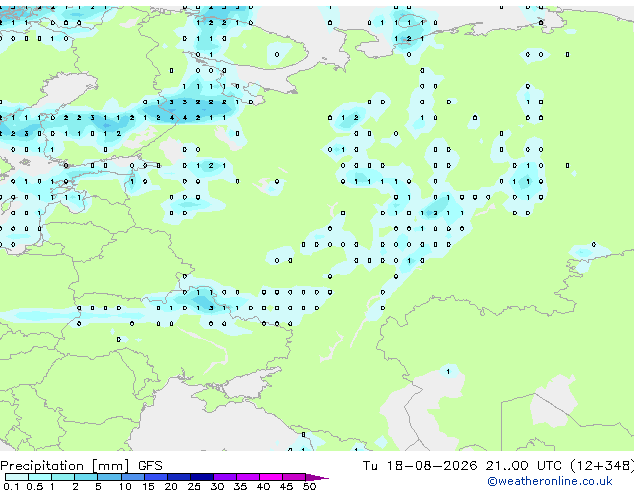
Task: Click the legend value label '10'
Action: point(125,486)
